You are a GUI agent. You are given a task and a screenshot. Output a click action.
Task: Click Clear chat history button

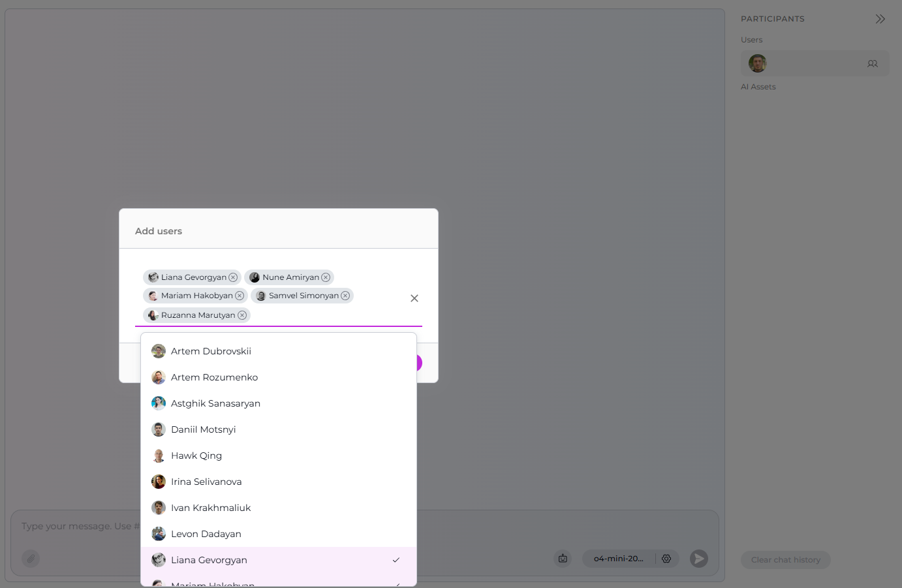[x=785, y=560]
